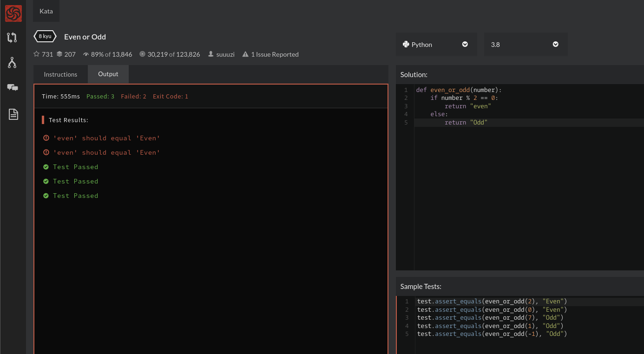644x354 pixels.
Task: Click the first sample test line in editor
Action: (x=492, y=302)
